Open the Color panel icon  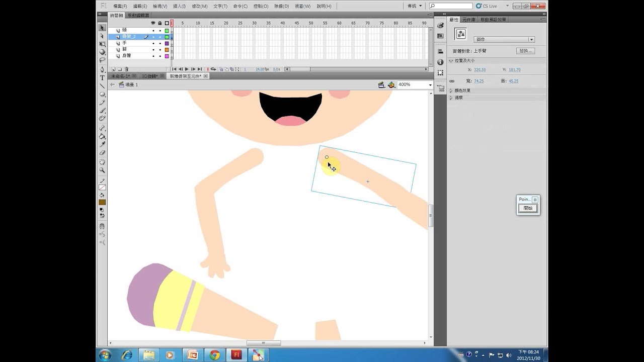pos(440,26)
